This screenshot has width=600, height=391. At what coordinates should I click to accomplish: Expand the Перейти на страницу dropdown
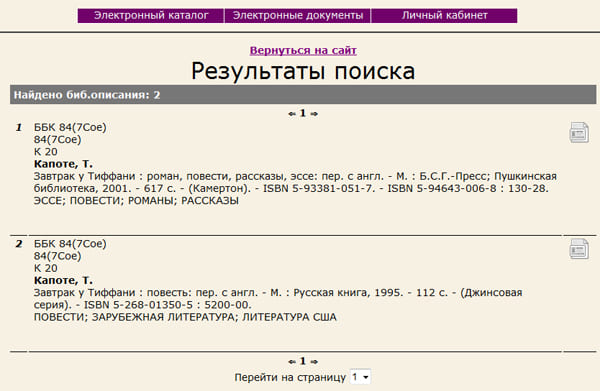click(360, 377)
